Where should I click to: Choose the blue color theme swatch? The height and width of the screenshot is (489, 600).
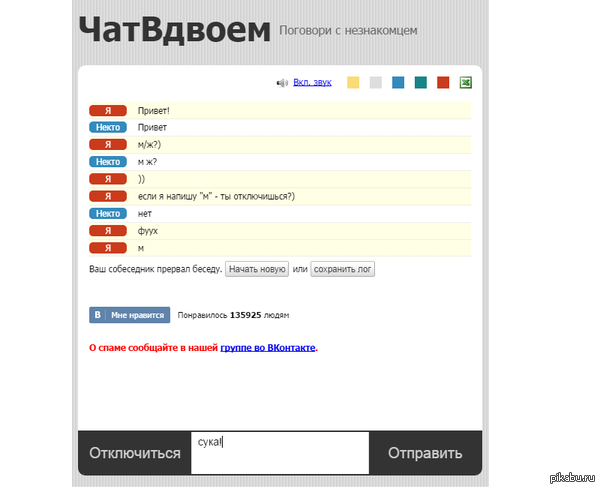tap(398, 83)
